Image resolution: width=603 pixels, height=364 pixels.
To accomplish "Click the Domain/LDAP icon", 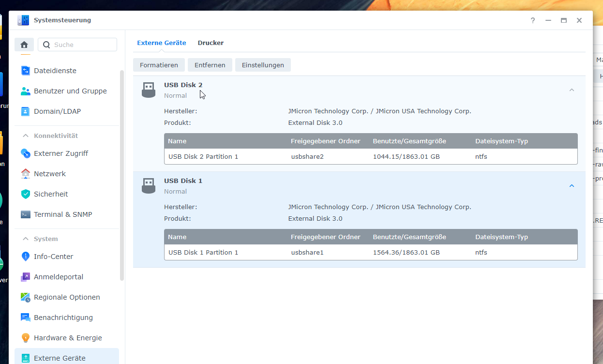I will (26, 111).
